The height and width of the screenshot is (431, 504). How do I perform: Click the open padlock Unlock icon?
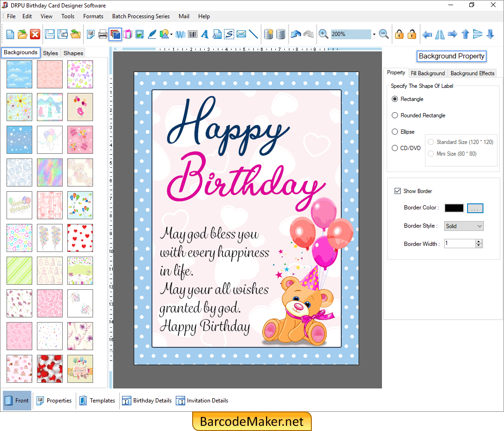[x=412, y=34]
